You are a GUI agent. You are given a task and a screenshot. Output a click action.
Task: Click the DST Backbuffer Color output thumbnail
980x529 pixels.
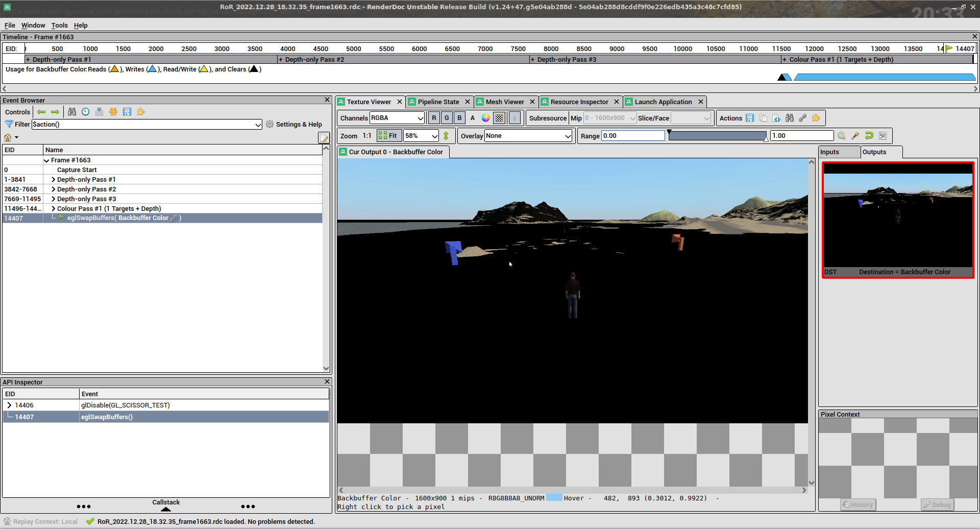(898, 217)
